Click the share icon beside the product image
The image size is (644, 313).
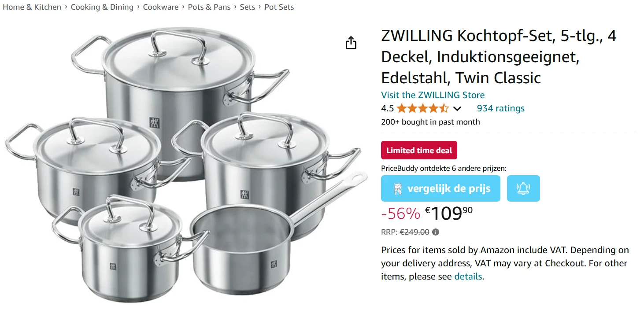click(x=351, y=43)
